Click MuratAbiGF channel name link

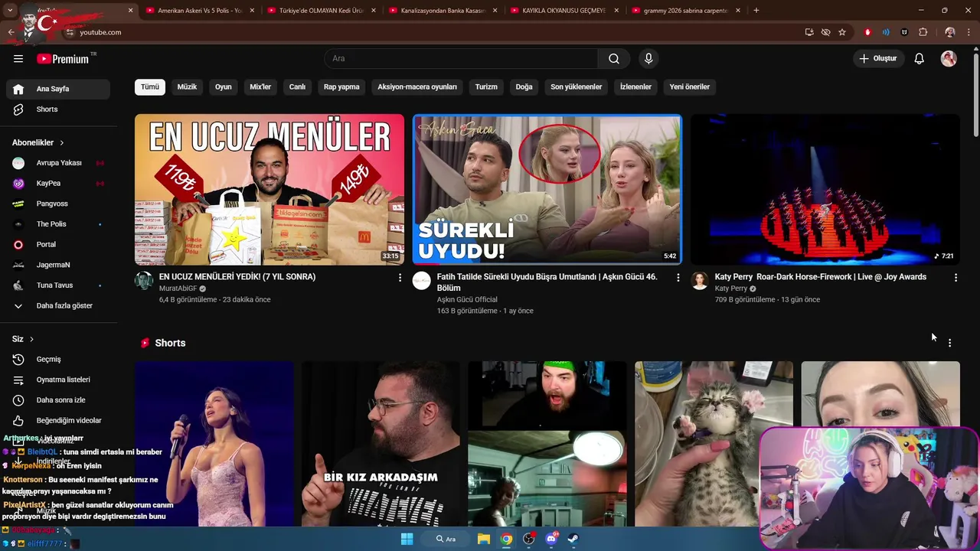tap(178, 289)
